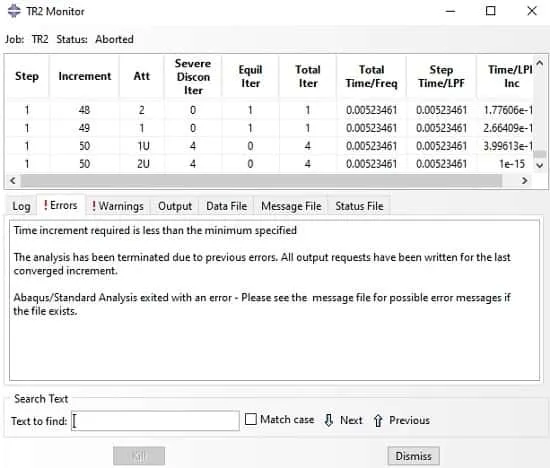Dismiss the job monitor dialog
This screenshot has width=550, height=468.
tap(413, 456)
